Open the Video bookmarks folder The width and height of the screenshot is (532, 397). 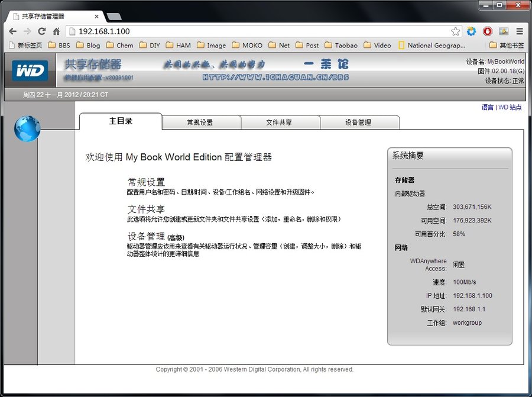click(377, 45)
